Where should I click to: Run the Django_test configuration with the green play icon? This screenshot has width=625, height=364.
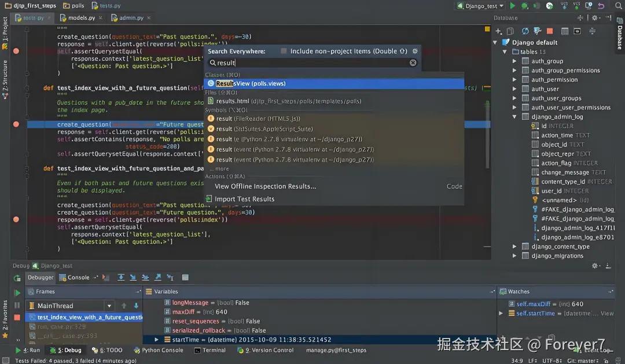(x=513, y=6)
